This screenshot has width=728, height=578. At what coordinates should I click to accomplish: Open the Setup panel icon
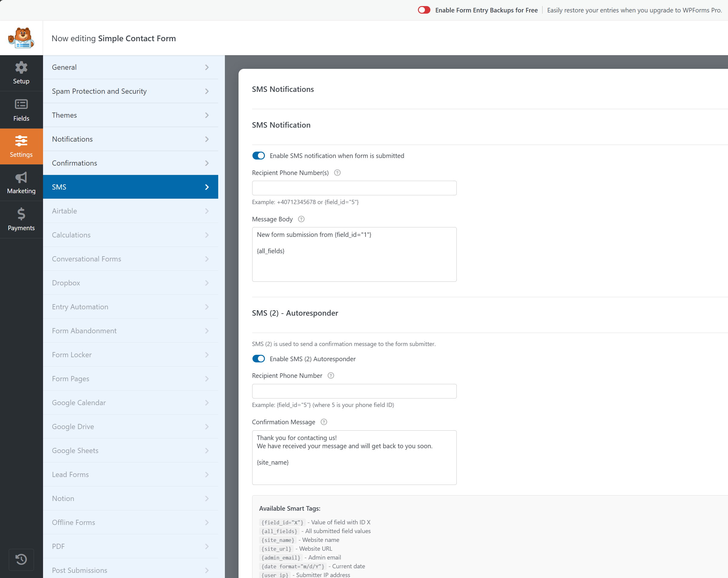(21, 73)
